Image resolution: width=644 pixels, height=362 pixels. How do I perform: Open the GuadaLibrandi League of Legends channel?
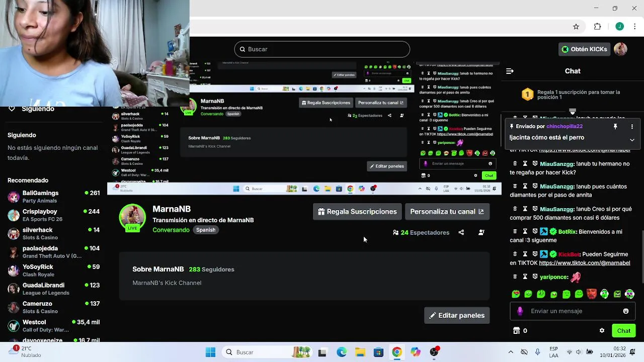pos(54,289)
